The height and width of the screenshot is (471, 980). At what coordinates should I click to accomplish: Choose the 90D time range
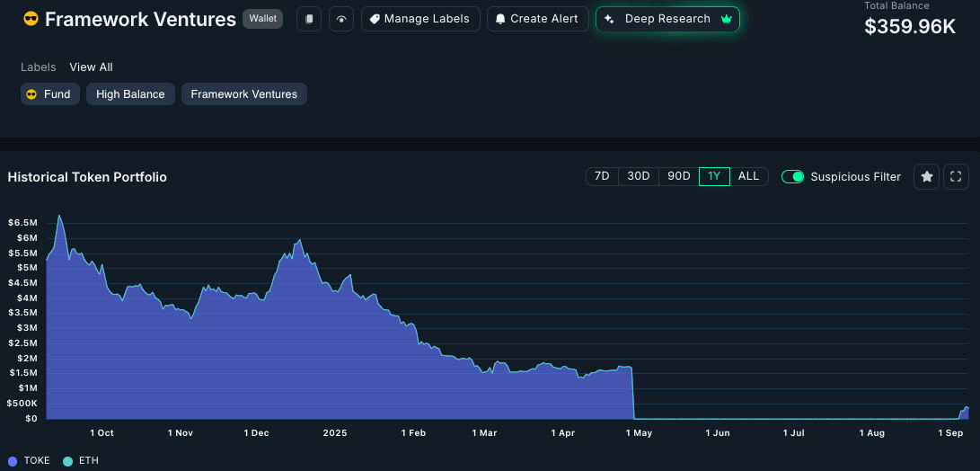pyautogui.click(x=679, y=176)
